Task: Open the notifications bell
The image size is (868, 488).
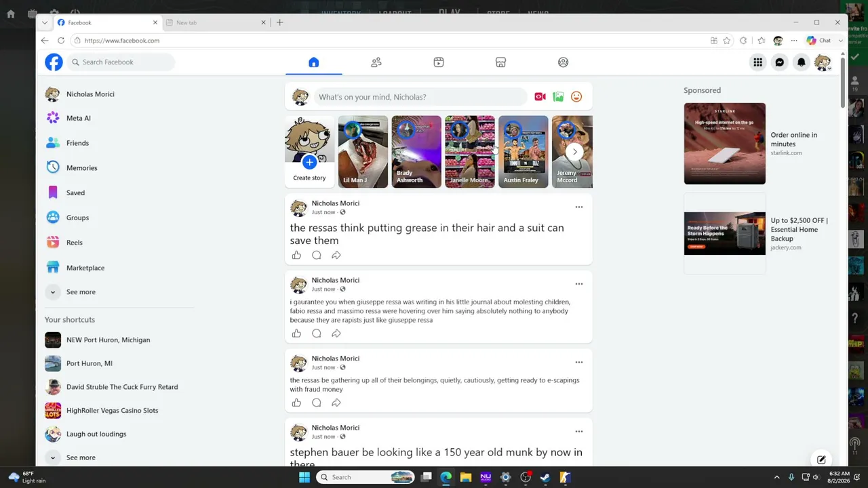Action: tap(801, 62)
